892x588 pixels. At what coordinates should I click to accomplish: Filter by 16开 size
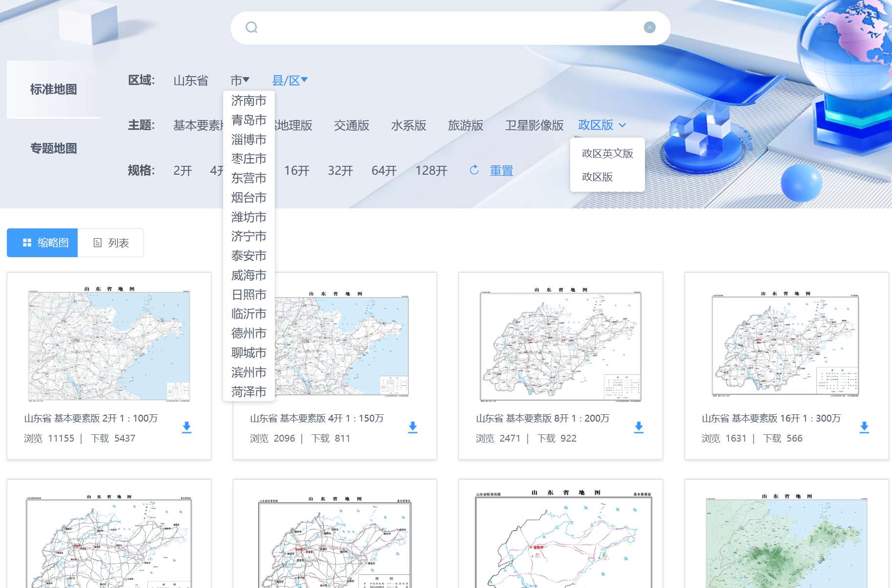pyautogui.click(x=297, y=171)
